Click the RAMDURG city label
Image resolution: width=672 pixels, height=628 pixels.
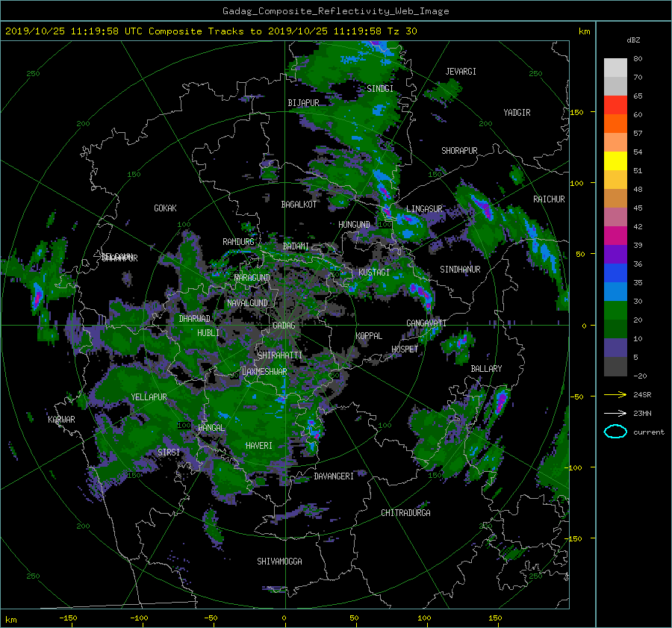(x=238, y=242)
